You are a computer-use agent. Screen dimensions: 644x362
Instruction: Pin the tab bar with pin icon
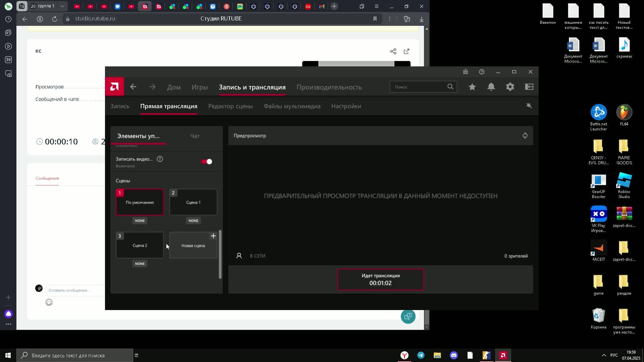pyautogui.click(x=529, y=106)
